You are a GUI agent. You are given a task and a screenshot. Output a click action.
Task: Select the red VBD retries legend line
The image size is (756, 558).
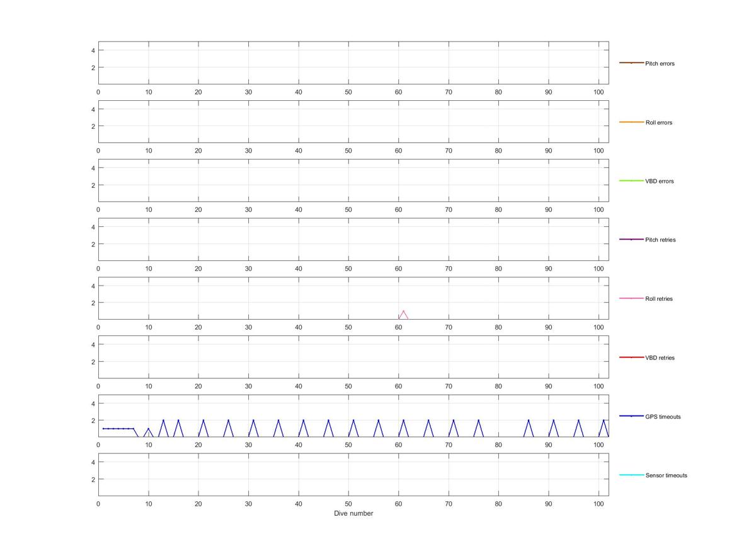[x=631, y=357]
